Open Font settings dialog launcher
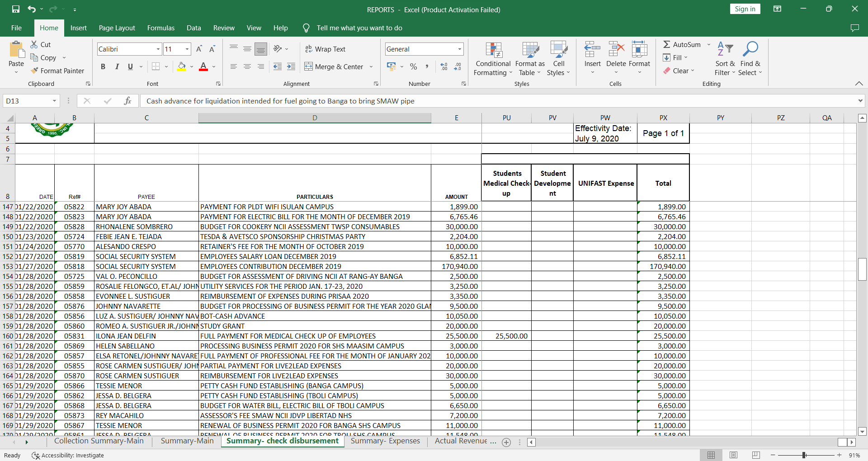This screenshot has height=461, width=868. pyautogui.click(x=218, y=84)
